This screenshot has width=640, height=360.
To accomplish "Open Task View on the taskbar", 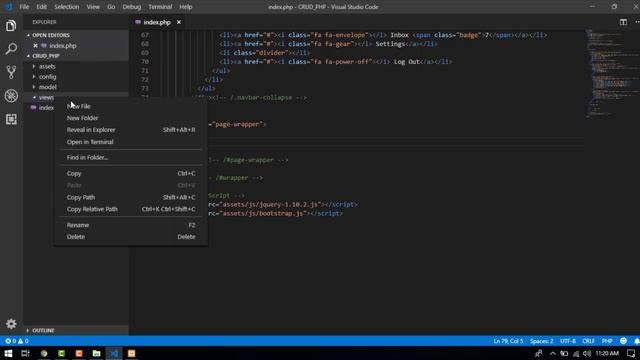I will [25, 353].
